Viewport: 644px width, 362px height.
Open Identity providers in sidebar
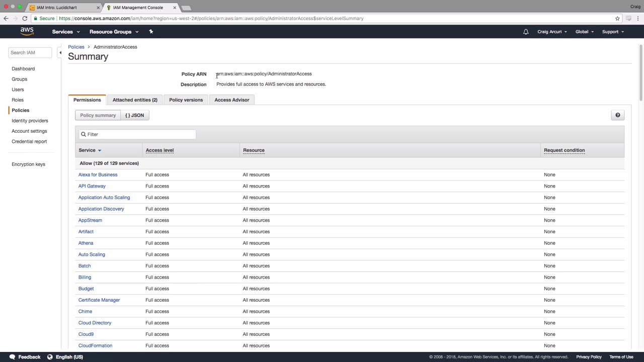tap(30, 121)
